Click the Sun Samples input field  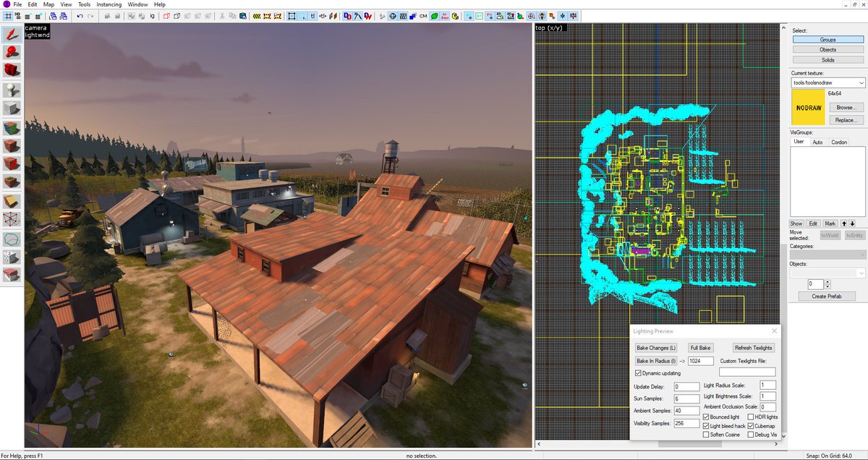click(x=686, y=399)
